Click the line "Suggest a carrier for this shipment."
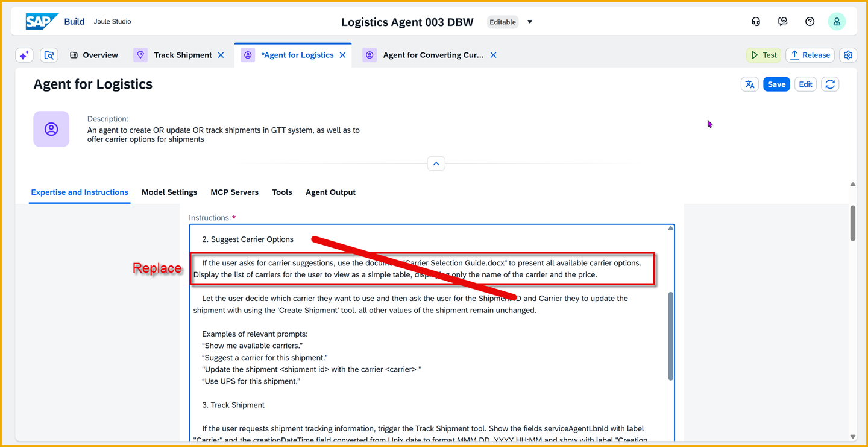Screen dimensions: 868x447 click(265, 358)
